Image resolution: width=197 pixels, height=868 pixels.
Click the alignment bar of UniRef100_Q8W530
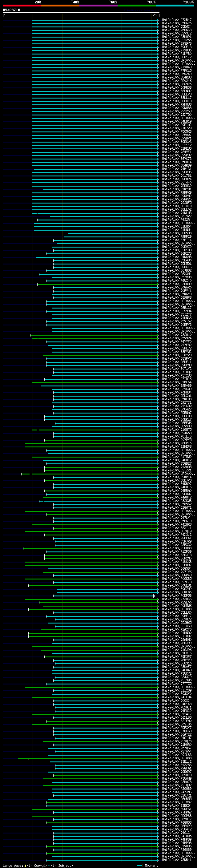coord(113,233)
